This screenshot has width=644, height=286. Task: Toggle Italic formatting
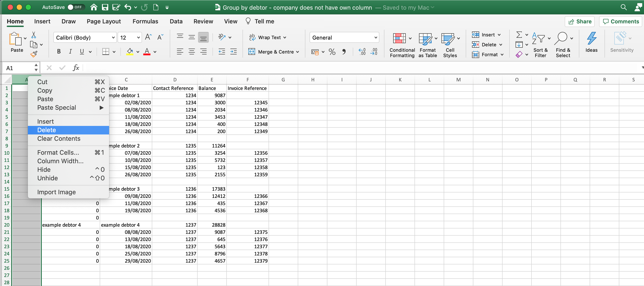(x=70, y=51)
